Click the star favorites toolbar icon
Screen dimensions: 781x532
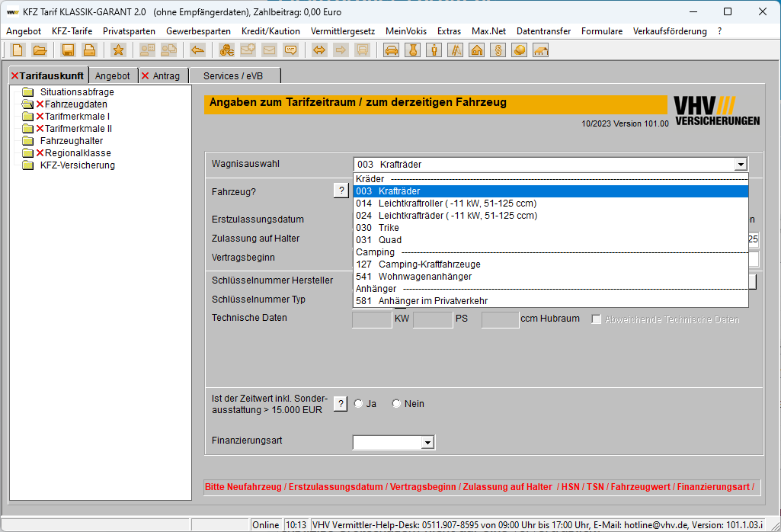click(118, 50)
